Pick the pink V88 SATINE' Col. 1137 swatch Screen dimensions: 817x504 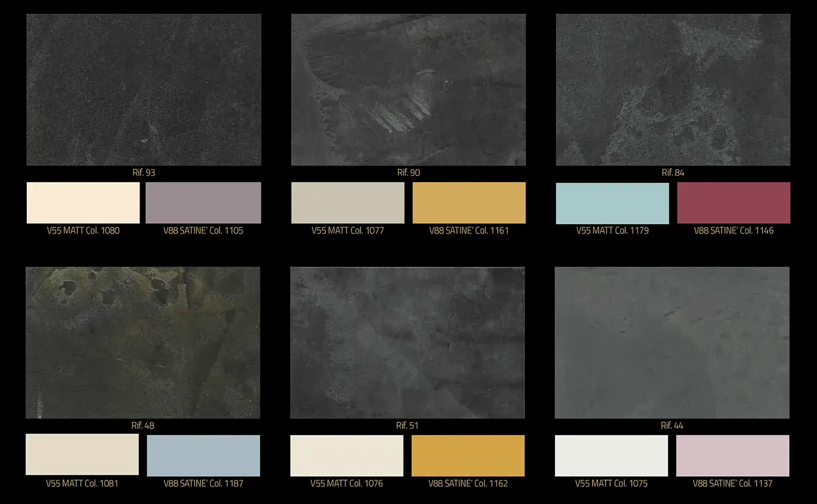[x=733, y=456]
